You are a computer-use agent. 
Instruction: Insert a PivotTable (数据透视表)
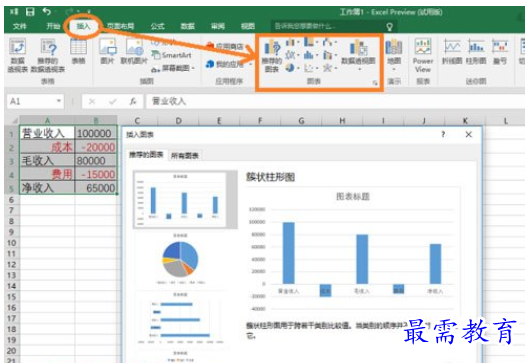coord(17,55)
